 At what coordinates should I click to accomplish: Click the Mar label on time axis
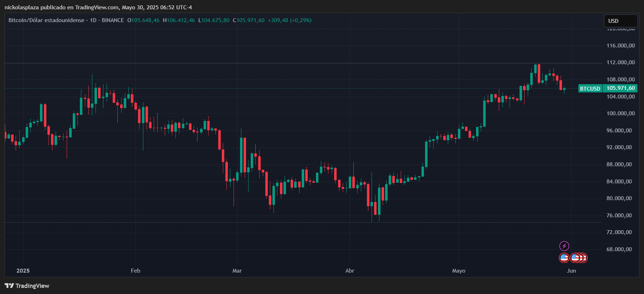coord(237,271)
